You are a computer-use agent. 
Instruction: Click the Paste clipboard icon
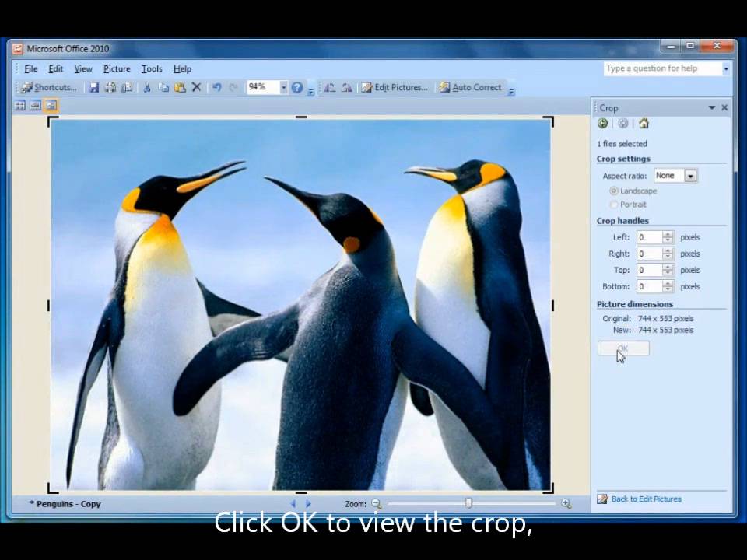(x=180, y=87)
